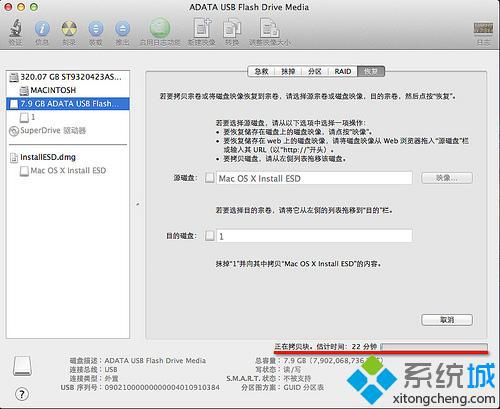Click the 320.07 GB hard disk icon
The height and width of the screenshot is (409, 500).
click(14, 77)
